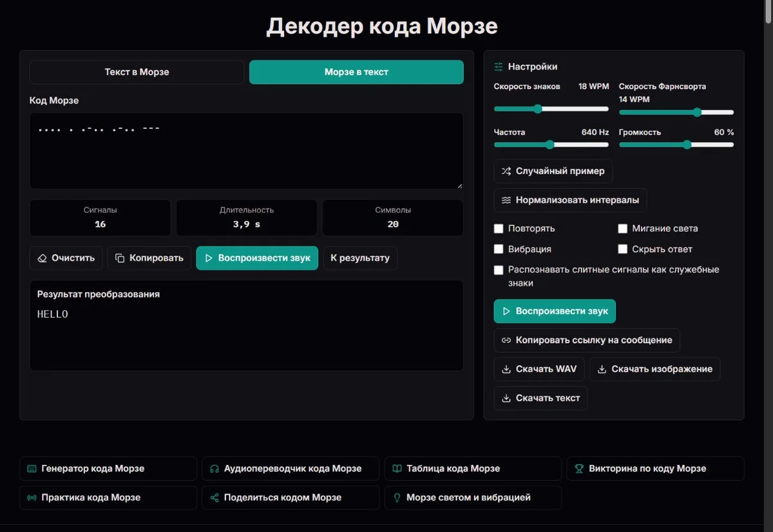
Task: Click the keyboard icon beside Генератор кода Морзе
Action: [32, 469]
